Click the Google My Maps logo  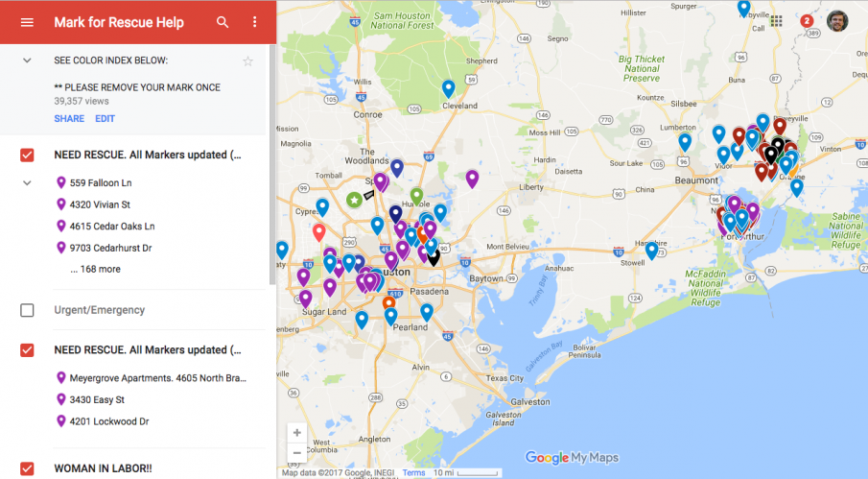572,458
